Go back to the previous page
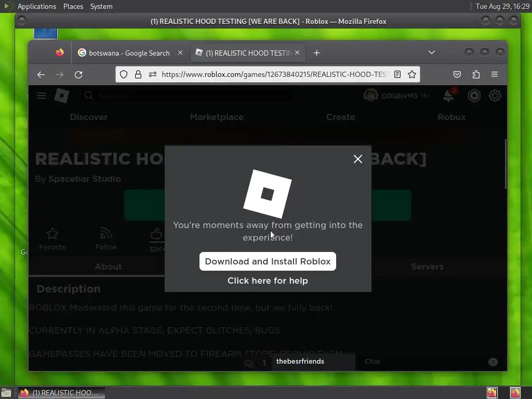 click(41, 75)
